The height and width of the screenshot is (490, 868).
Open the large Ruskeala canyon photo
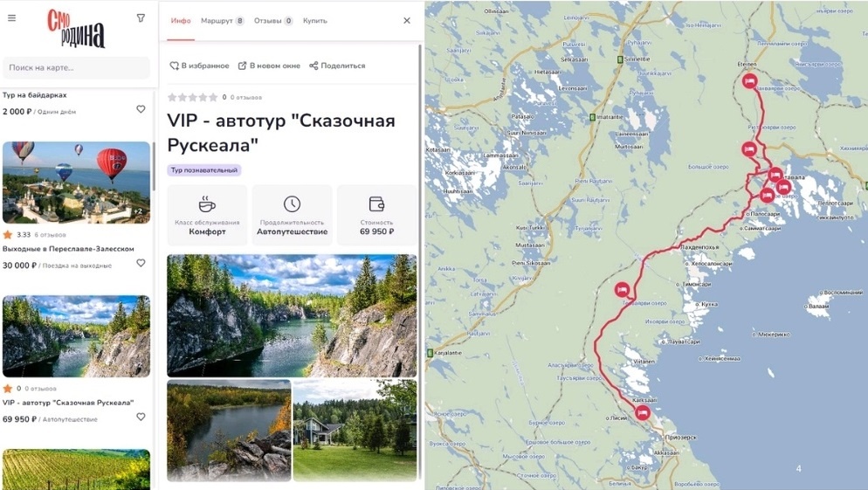292,315
